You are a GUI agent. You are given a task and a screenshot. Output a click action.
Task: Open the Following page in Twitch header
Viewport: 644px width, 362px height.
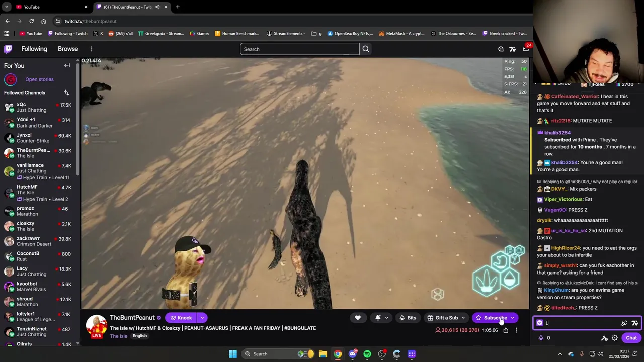point(34,49)
